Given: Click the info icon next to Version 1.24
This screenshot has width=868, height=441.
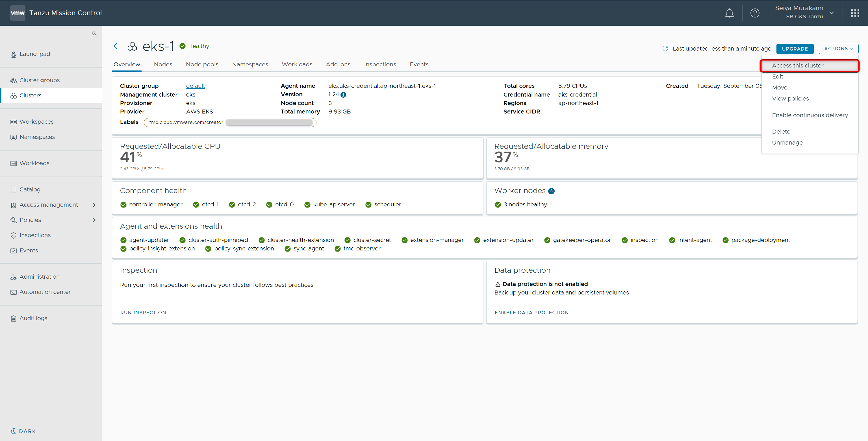Looking at the screenshot, I should tap(343, 95).
